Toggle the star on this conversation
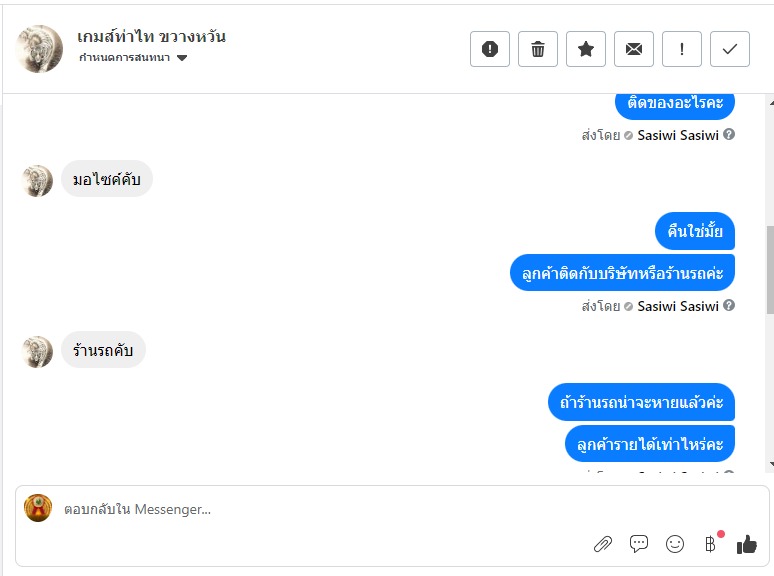774x576 pixels. pyautogui.click(x=586, y=49)
